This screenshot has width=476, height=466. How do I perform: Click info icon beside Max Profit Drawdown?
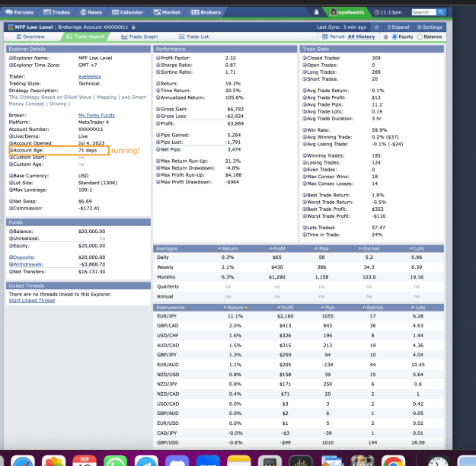[x=158, y=182]
